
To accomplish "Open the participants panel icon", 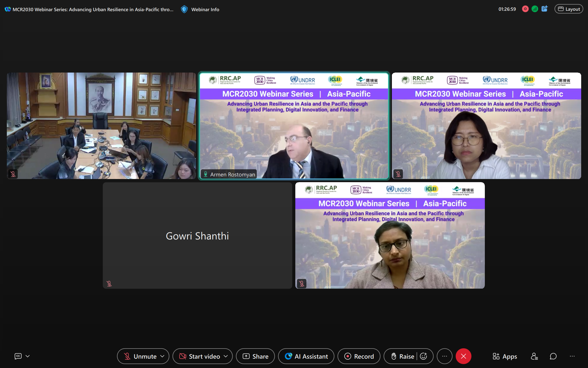I will tap(534, 356).
